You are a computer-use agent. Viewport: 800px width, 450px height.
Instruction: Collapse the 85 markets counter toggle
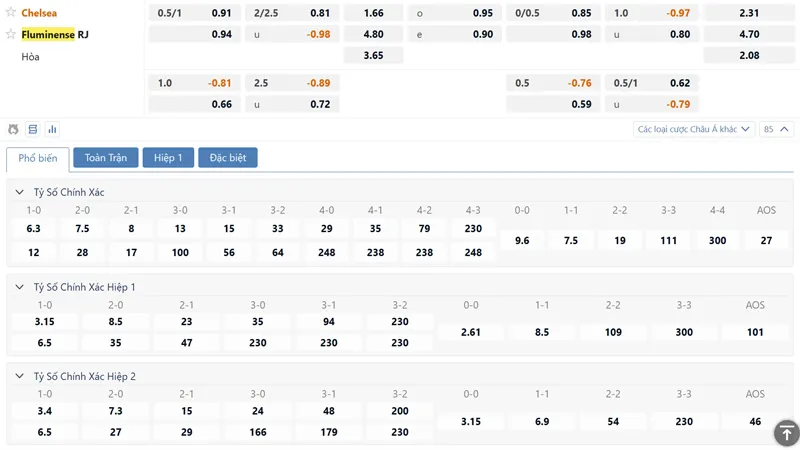776,129
